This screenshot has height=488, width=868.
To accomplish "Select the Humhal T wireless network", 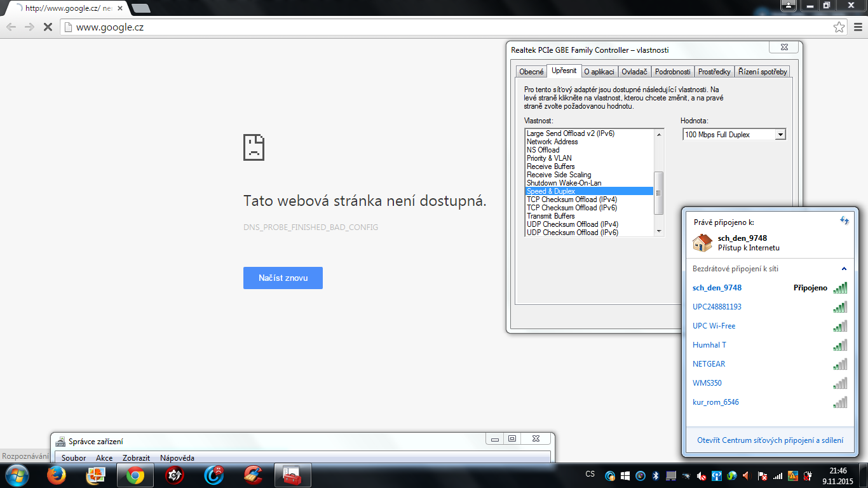I will click(x=770, y=345).
